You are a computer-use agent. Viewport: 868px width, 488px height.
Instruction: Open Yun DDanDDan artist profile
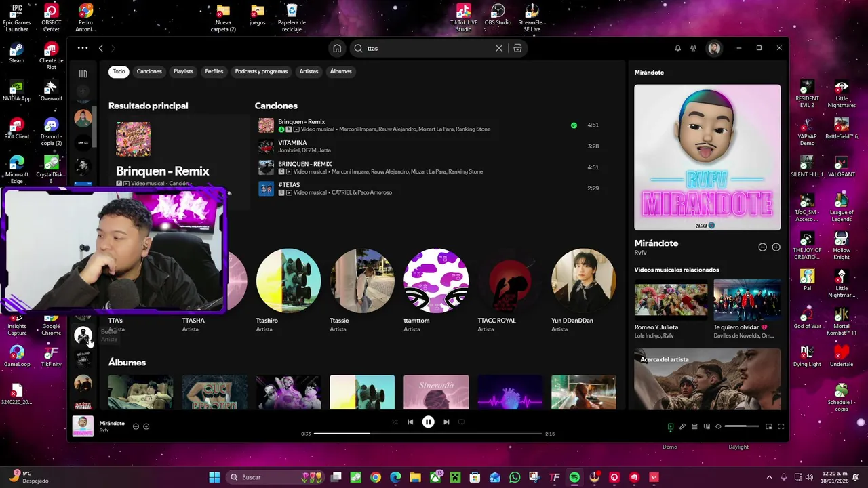pyautogui.click(x=583, y=281)
